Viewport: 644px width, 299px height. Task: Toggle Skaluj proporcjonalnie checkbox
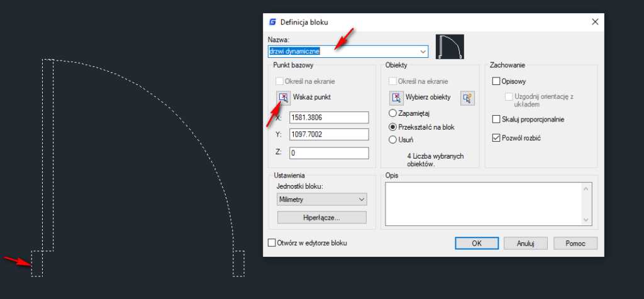coord(496,119)
